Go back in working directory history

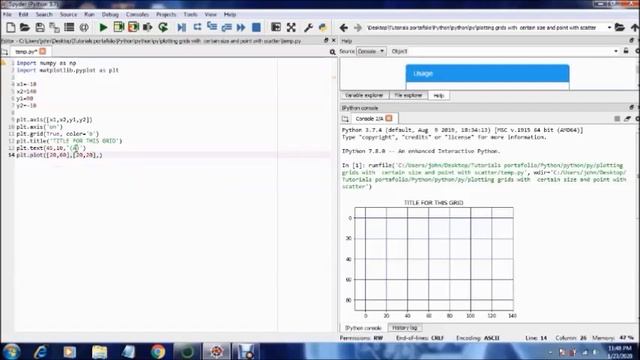point(344,27)
